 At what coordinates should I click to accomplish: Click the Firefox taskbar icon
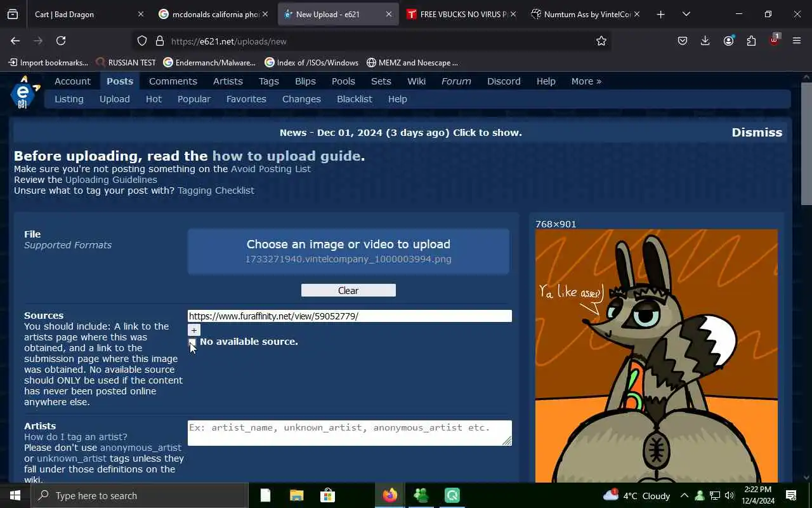coord(390,495)
